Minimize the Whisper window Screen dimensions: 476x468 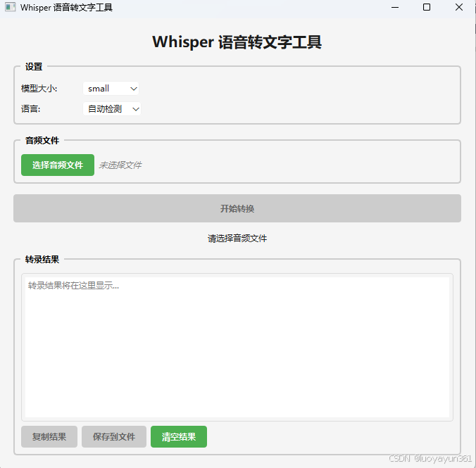pos(395,7)
